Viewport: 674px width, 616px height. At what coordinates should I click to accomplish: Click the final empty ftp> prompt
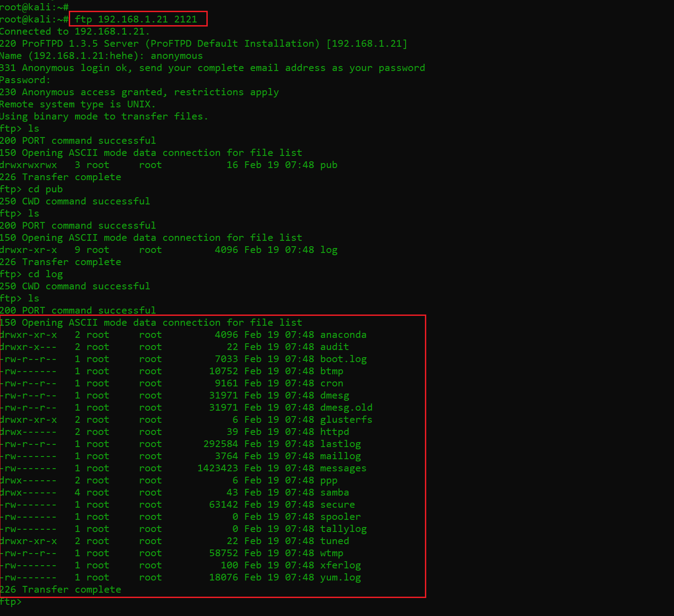point(11,602)
